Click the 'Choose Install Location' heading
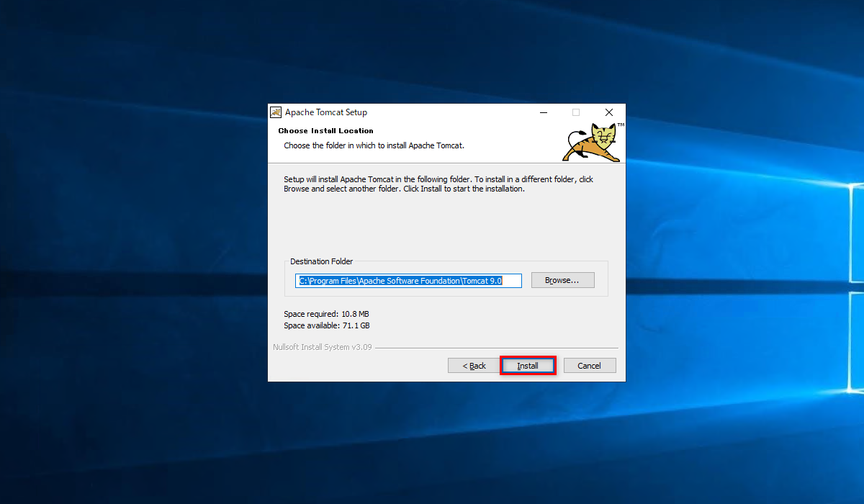Screen dimensions: 864x504 [325, 131]
